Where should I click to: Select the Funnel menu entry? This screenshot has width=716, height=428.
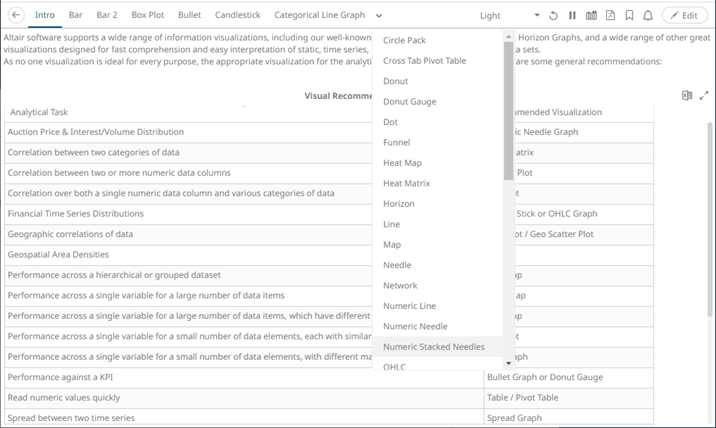[396, 143]
